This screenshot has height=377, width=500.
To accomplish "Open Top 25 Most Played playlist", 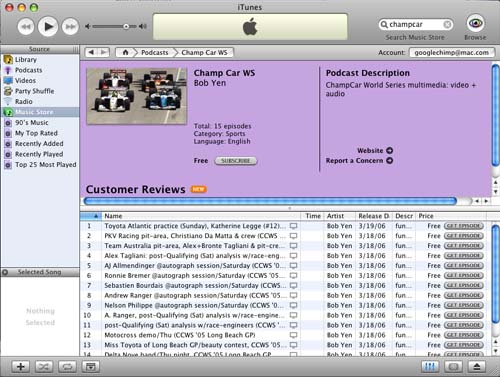I will point(40,165).
